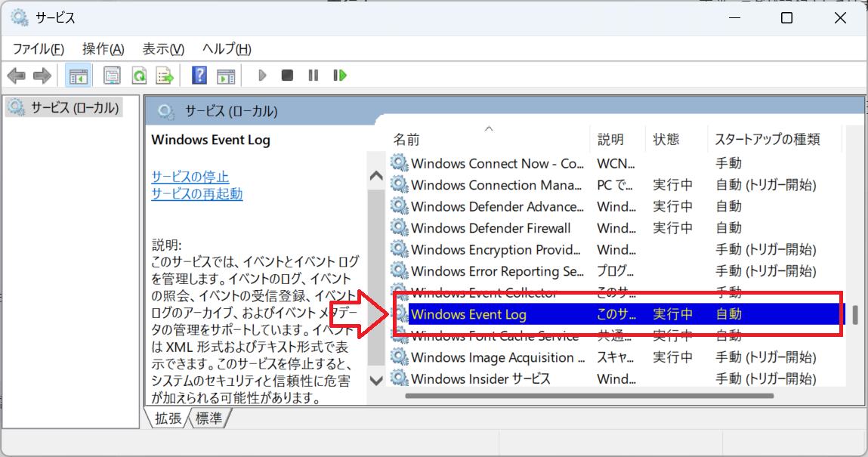The height and width of the screenshot is (457, 868).
Task: Open the ファイル(F) menu
Action: click(39, 48)
